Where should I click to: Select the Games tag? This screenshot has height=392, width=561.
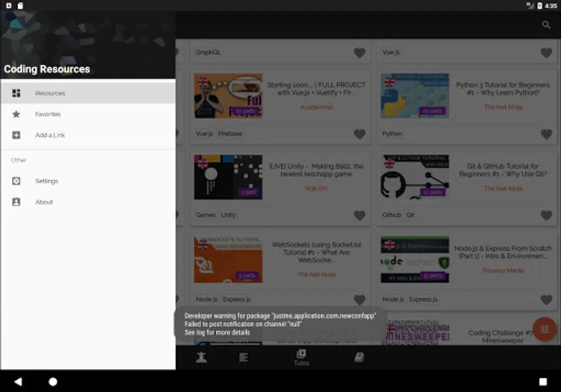(x=206, y=215)
